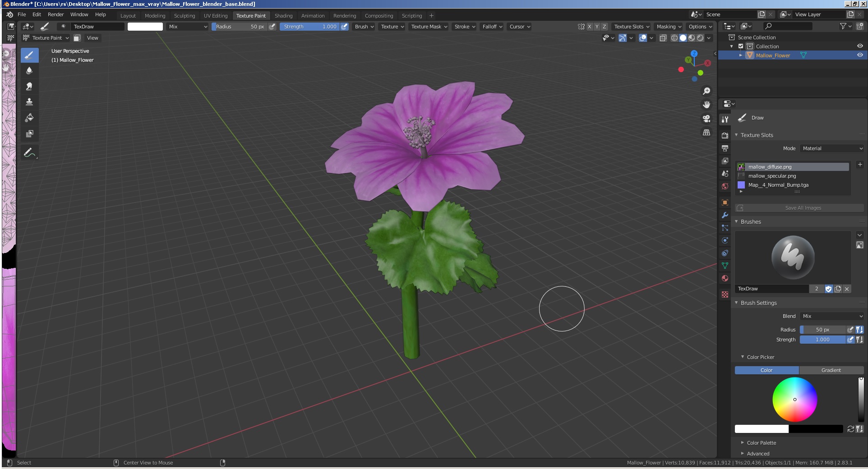Expand the Color Palette panel
Viewport: 868px width, 469px height.
click(762, 443)
